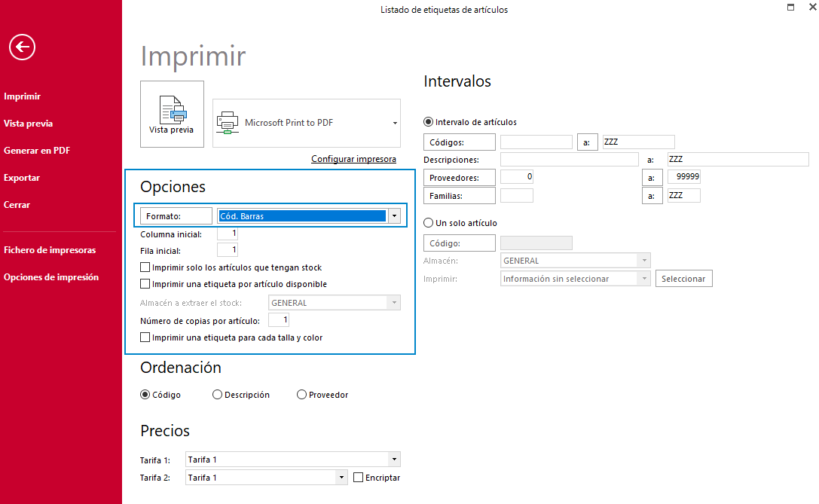Click the back arrow circle icon
This screenshot has width=819, height=504.
click(x=22, y=47)
